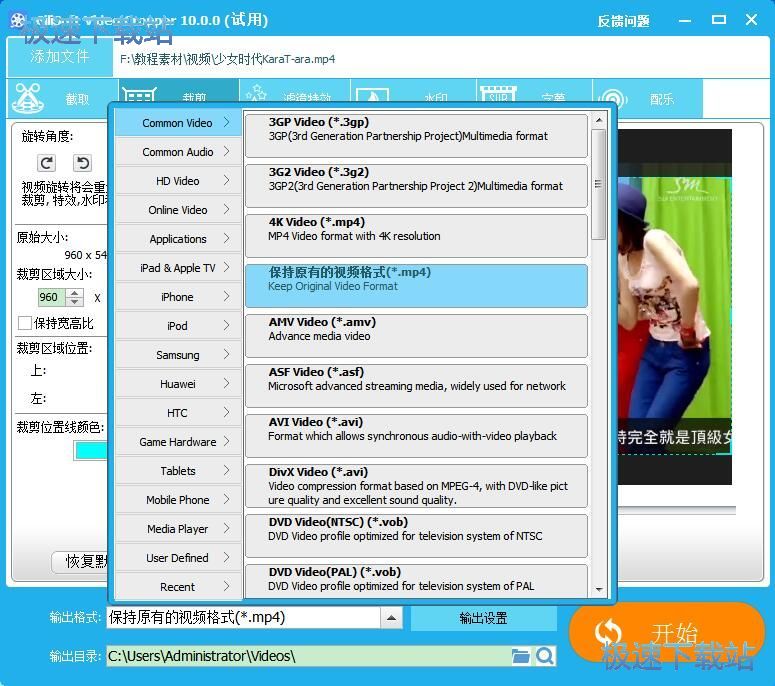Click the 反馈问题 feedback link

[623, 21]
